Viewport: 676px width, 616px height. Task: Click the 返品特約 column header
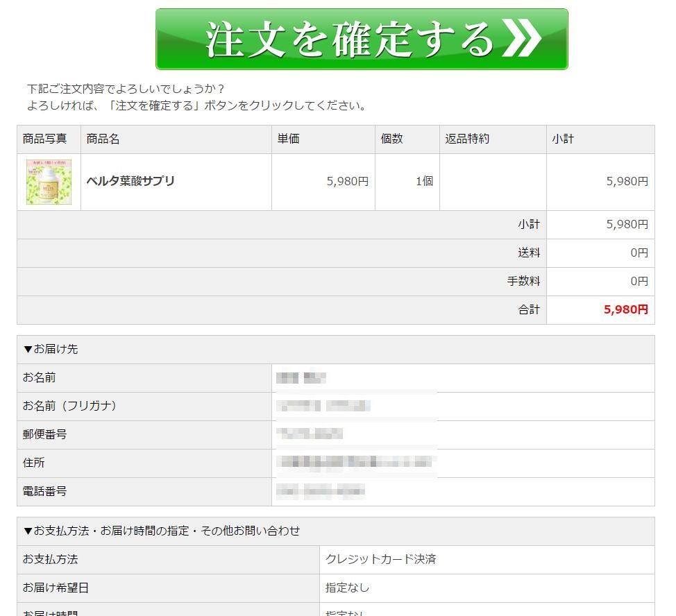tap(467, 139)
